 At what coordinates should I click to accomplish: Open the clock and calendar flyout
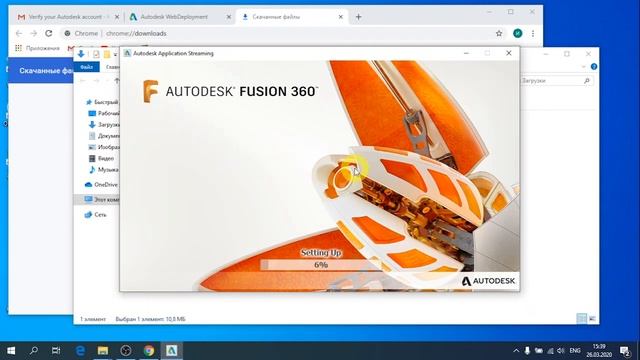pos(599,351)
